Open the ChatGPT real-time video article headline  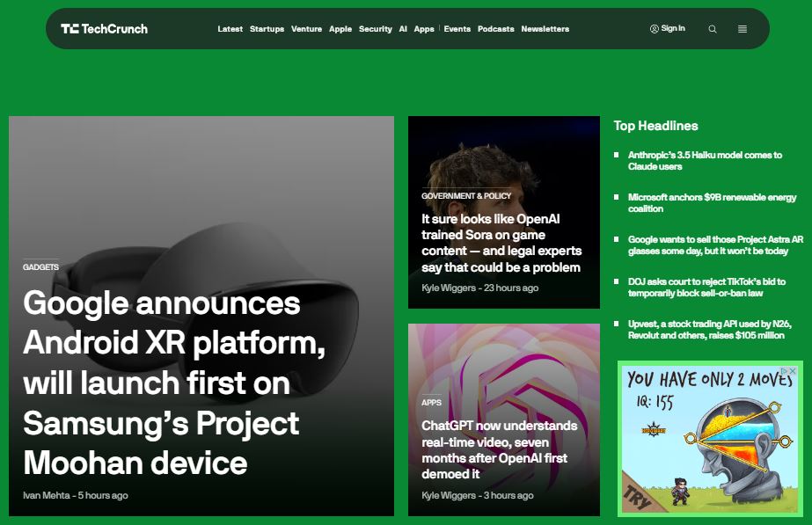click(499, 449)
